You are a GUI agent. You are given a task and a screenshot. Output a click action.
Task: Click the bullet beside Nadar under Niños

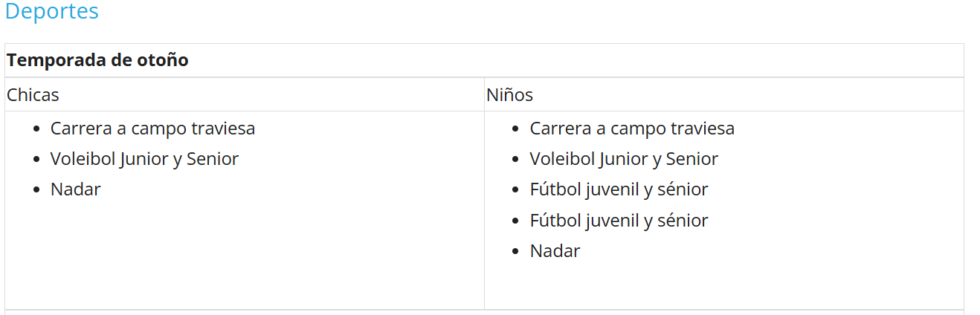pyautogui.click(x=517, y=252)
